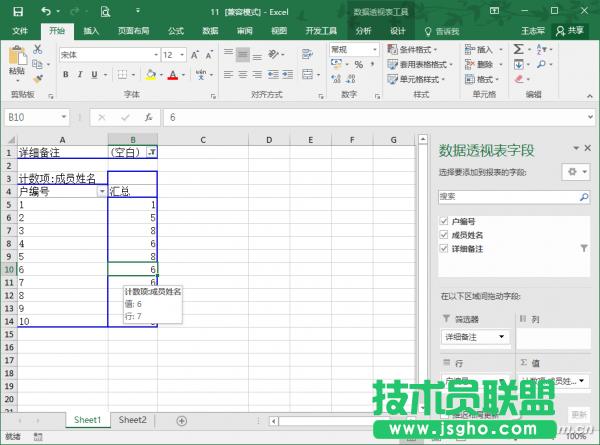Click the font color A icon
This screenshot has width=600, height=445.
click(172, 75)
